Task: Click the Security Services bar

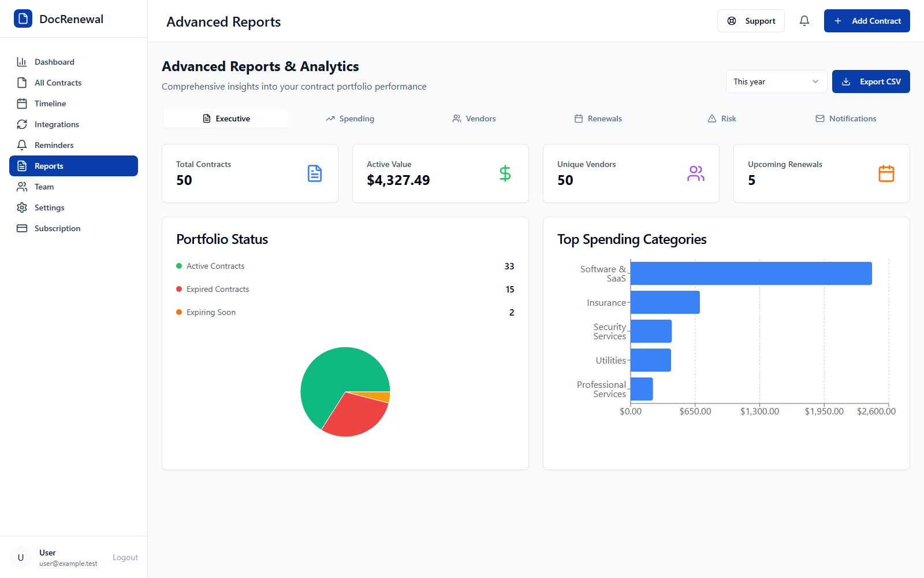Action: tap(651, 331)
